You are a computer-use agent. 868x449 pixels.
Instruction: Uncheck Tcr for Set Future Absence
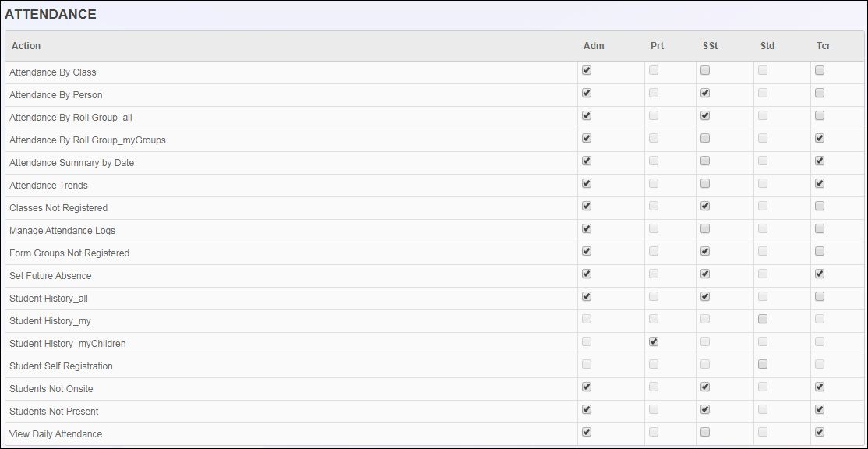point(820,274)
